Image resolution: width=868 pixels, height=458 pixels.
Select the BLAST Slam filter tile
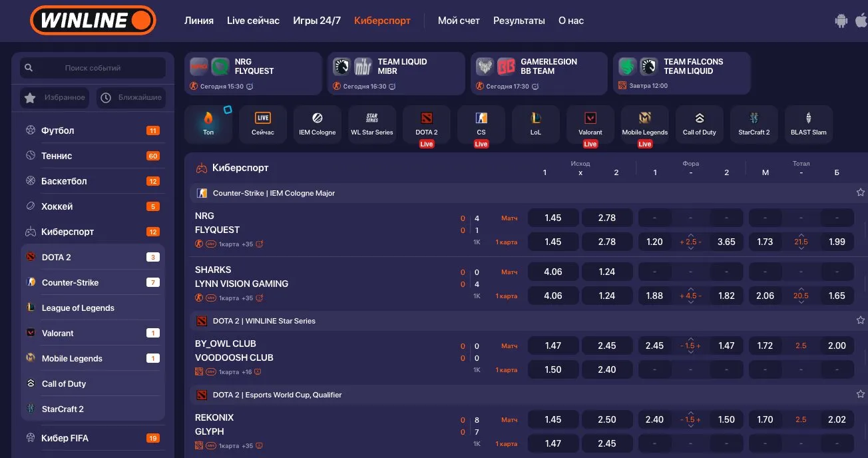tap(809, 124)
